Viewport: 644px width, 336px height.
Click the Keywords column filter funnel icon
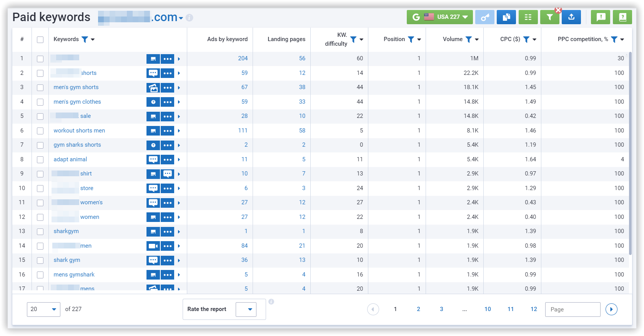tap(85, 39)
